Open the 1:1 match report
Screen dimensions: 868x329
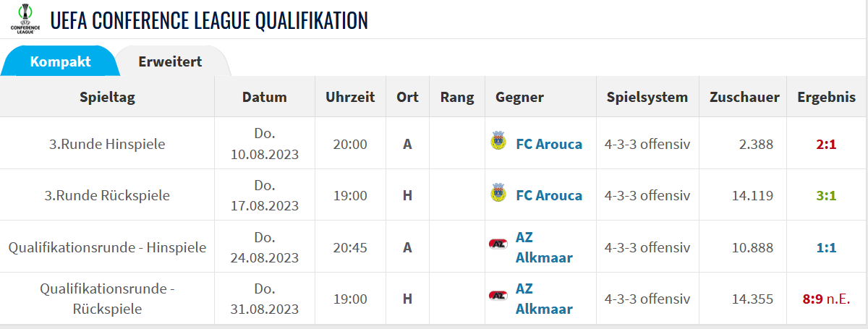(826, 247)
